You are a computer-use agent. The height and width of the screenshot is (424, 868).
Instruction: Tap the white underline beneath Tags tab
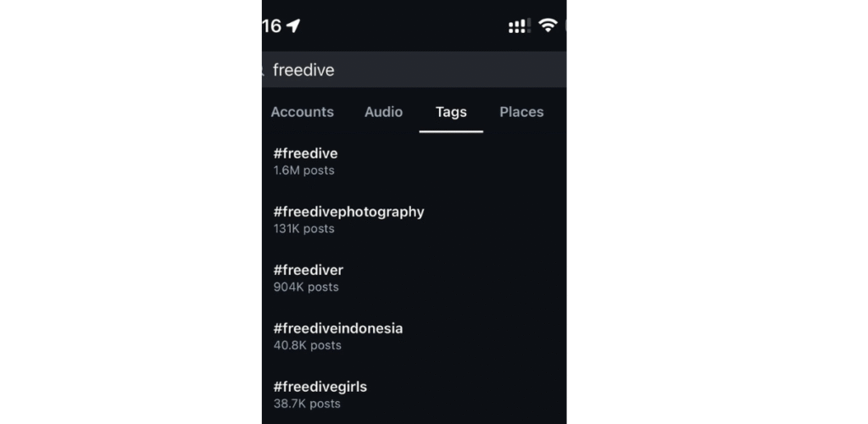coord(451,131)
